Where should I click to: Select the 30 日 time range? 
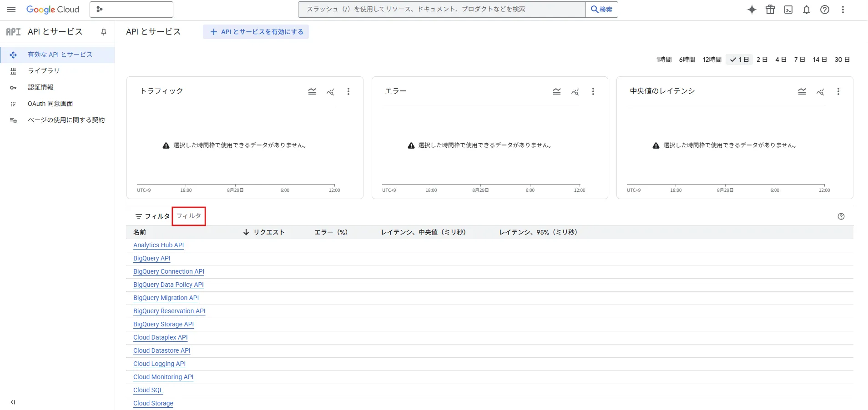point(842,60)
